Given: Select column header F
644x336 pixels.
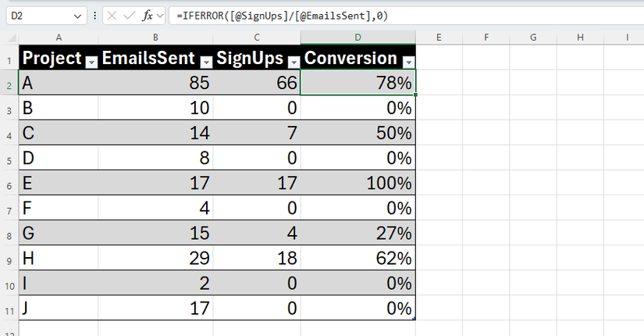Looking at the screenshot, I should (x=486, y=38).
